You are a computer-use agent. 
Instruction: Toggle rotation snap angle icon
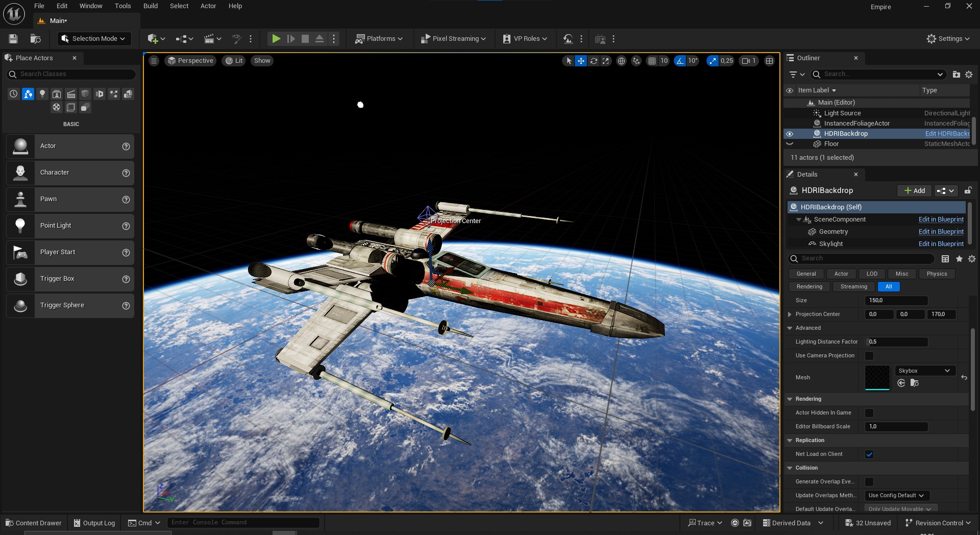[680, 61]
